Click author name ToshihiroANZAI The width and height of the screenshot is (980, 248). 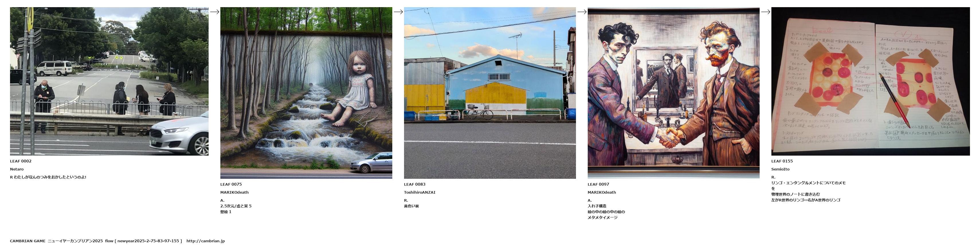point(420,192)
